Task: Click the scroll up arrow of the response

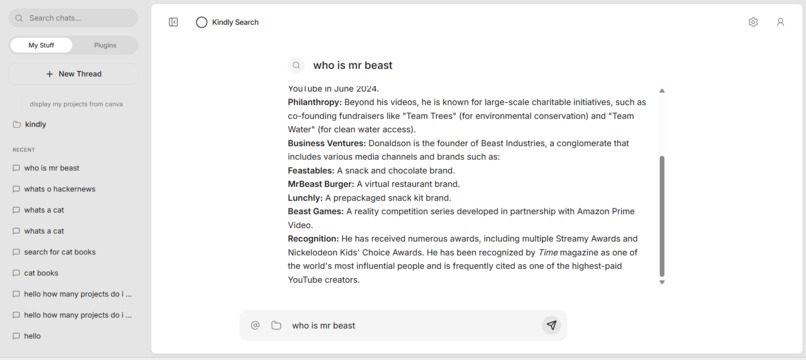Action: tap(662, 91)
